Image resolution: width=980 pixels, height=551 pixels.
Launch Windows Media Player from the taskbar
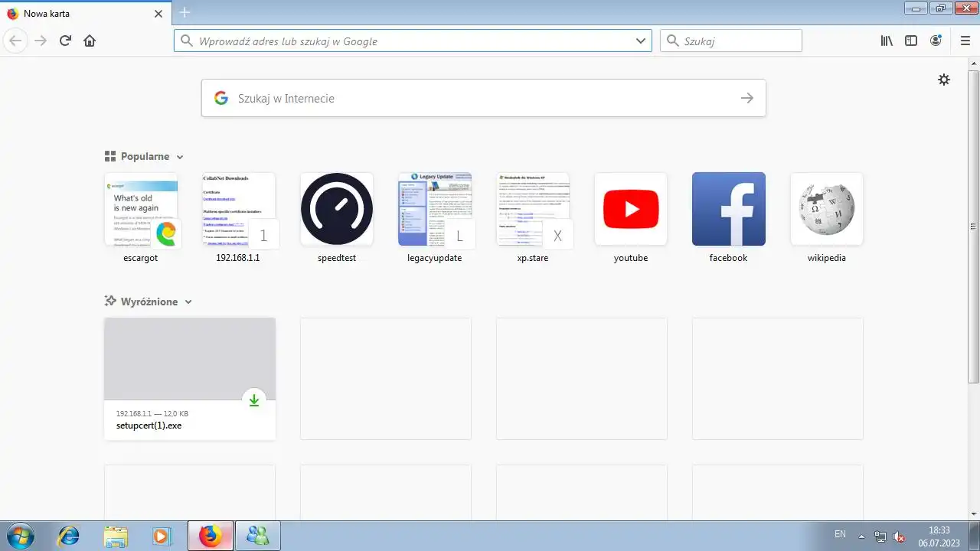[162, 536]
